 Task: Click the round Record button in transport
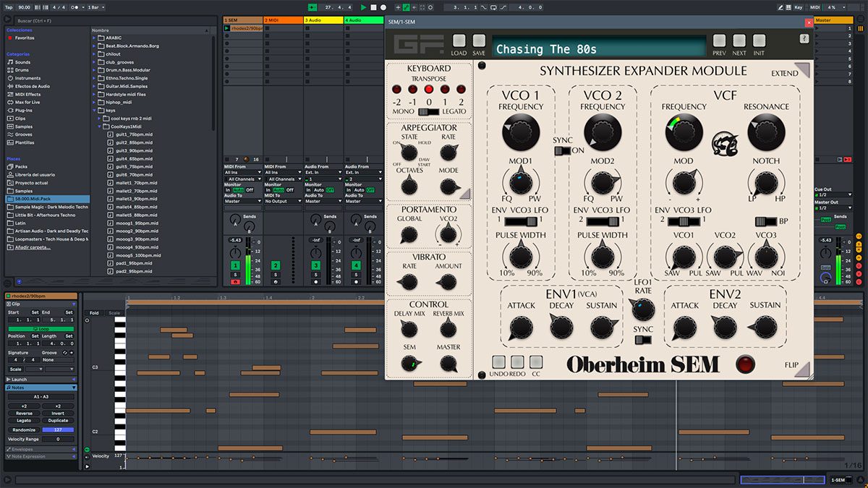[x=382, y=7]
